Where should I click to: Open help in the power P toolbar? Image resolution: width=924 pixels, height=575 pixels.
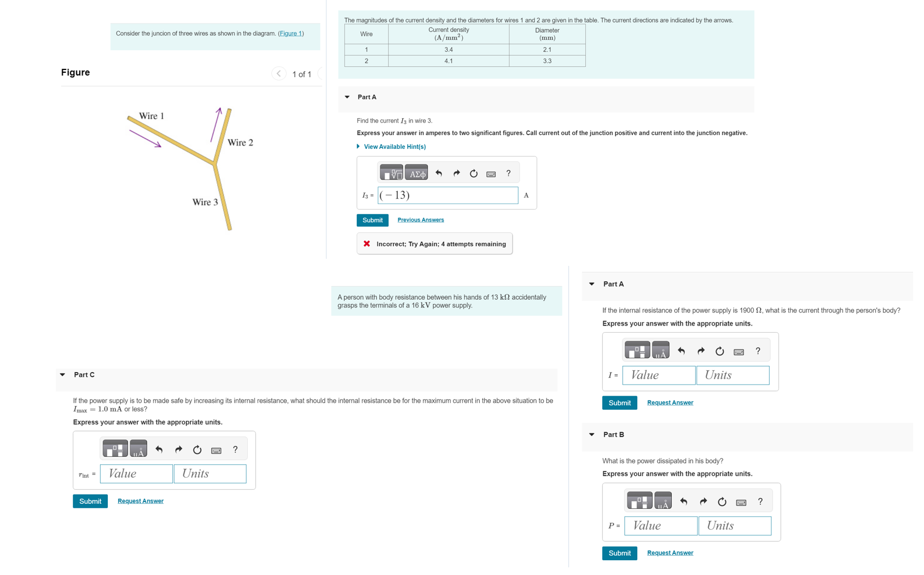click(x=760, y=501)
